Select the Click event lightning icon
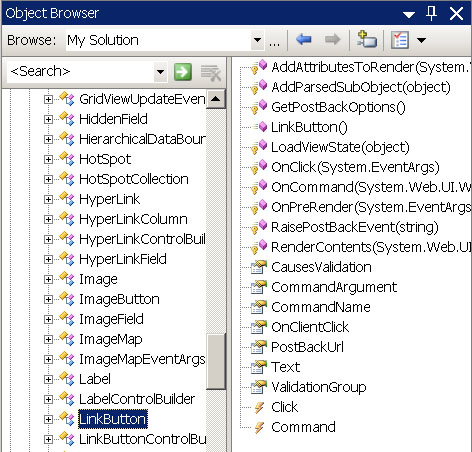 [259, 407]
